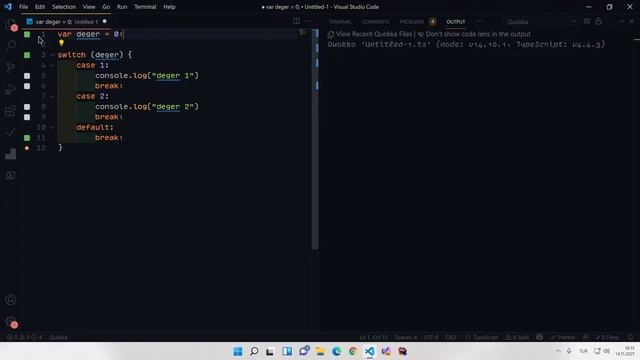Collapse default fold arrow on line 10
This screenshot has height=360, width=640.
point(53,127)
